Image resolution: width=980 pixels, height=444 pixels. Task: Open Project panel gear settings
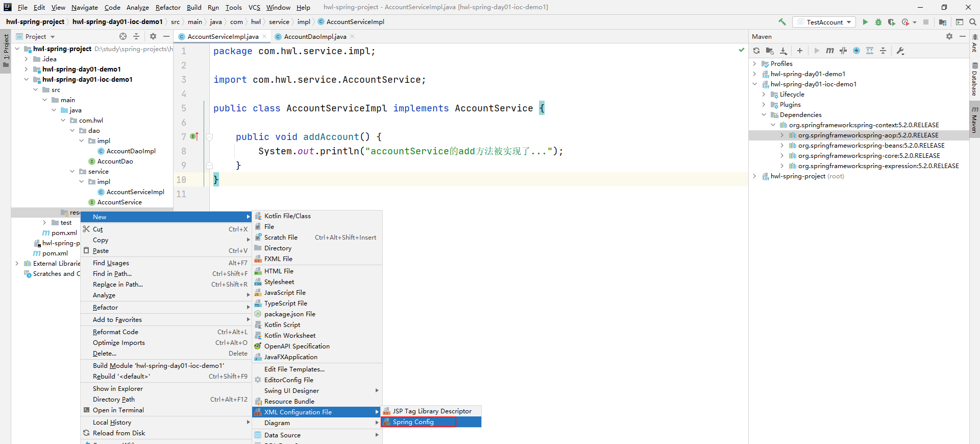(x=153, y=36)
